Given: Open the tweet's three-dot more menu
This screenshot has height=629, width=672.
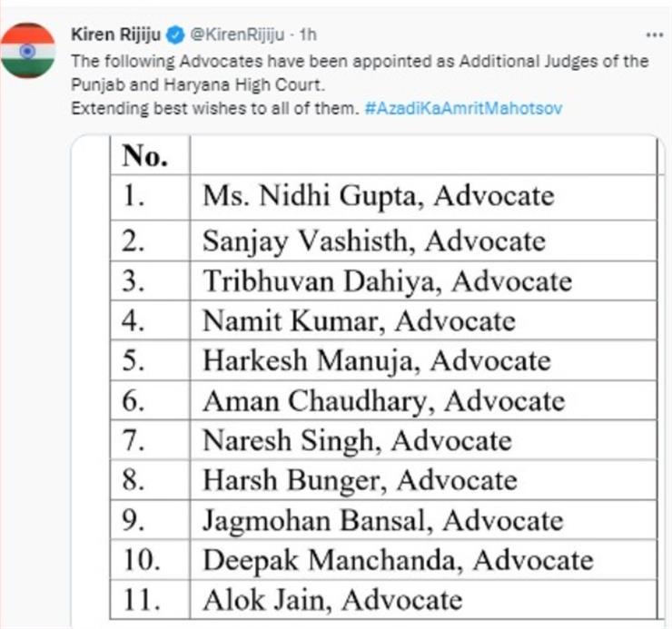Looking at the screenshot, I should (x=655, y=34).
